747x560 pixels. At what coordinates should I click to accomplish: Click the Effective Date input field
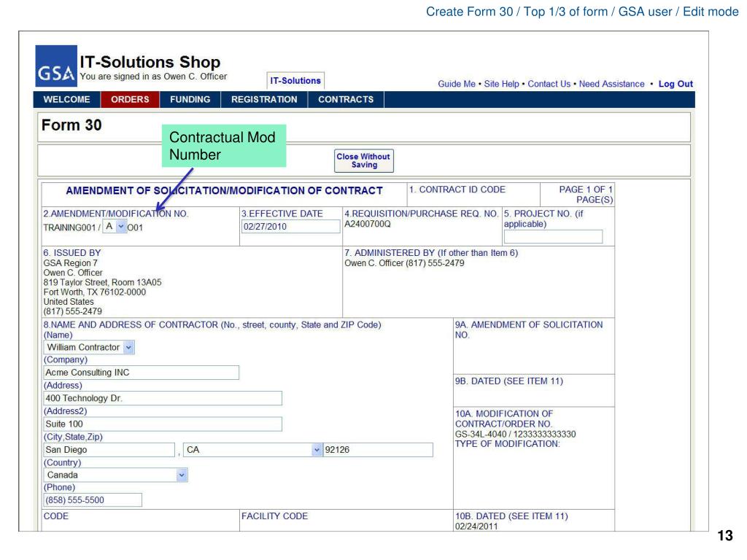(x=290, y=227)
